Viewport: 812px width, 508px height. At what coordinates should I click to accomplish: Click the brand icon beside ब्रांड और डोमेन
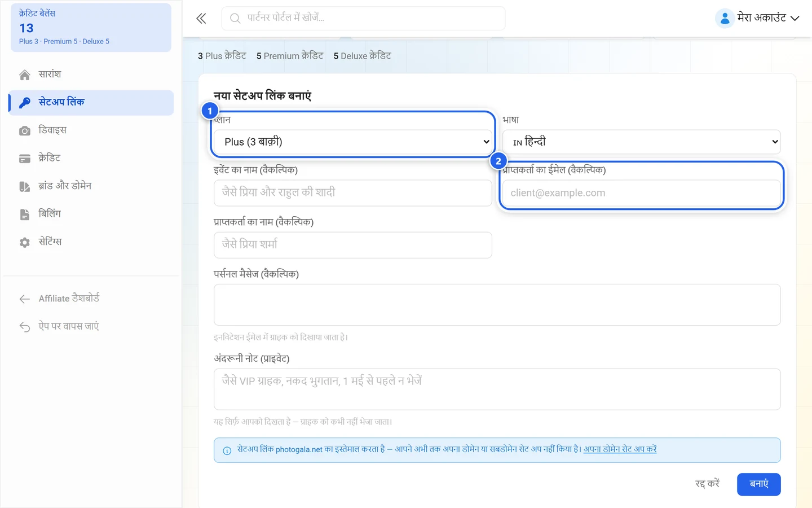[x=25, y=187]
